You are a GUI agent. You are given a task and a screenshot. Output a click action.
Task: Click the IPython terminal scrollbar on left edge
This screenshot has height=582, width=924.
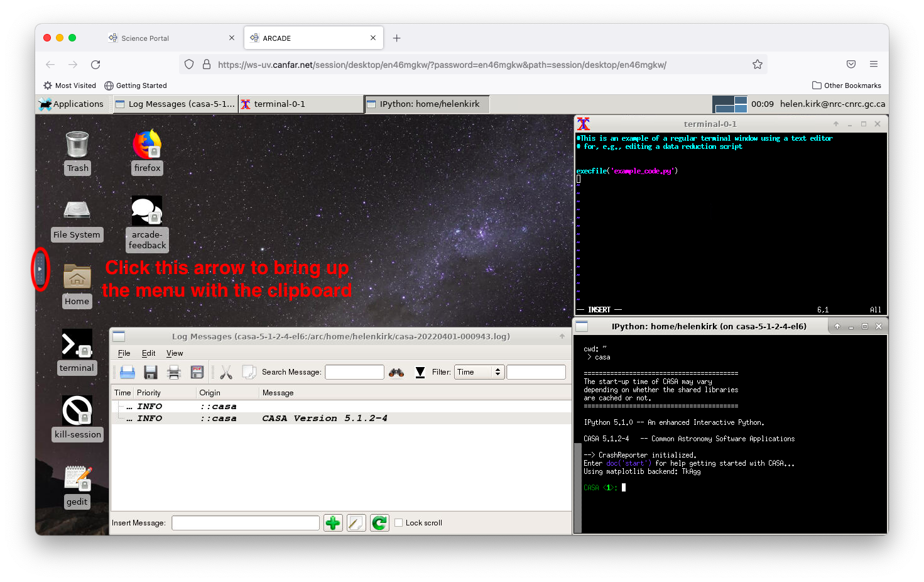[578, 434]
